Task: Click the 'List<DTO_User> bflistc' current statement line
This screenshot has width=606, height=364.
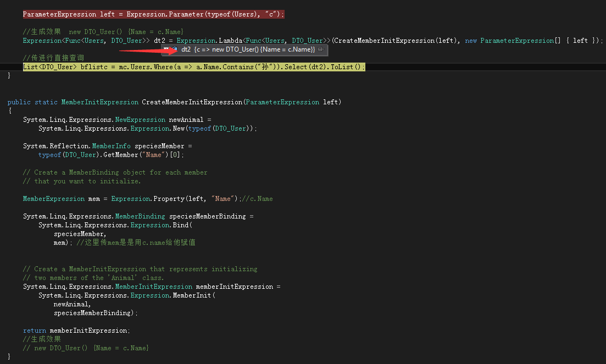Action: (x=193, y=67)
